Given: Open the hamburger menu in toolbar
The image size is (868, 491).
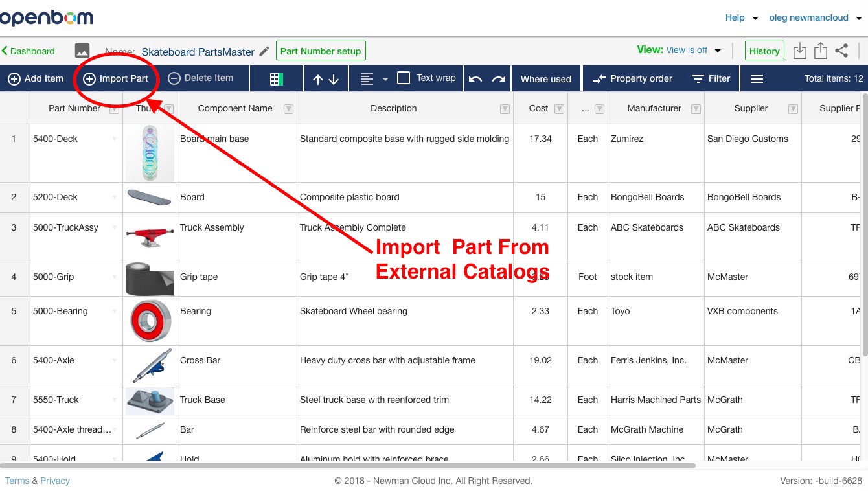Looking at the screenshot, I should click(x=757, y=79).
